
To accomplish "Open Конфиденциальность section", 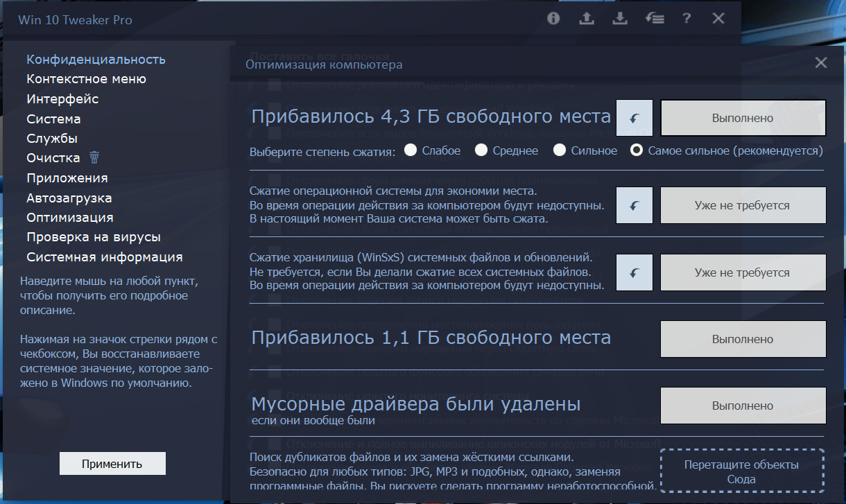I will [x=96, y=60].
